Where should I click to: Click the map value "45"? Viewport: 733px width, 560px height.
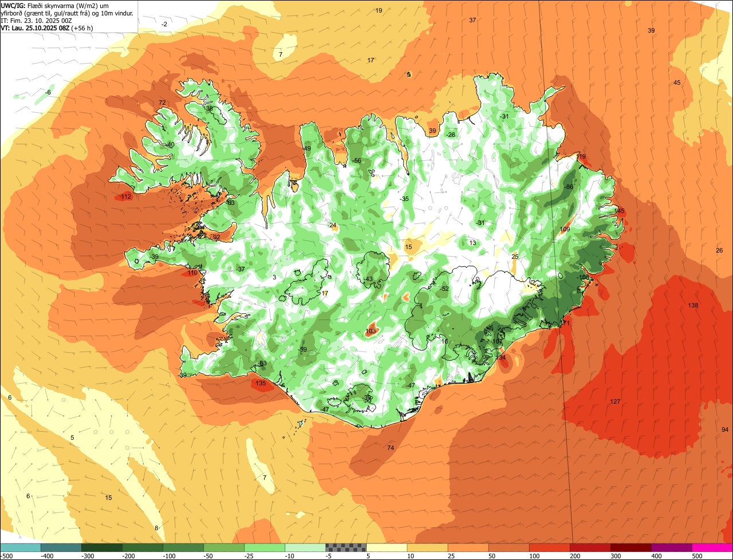point(677,82)
